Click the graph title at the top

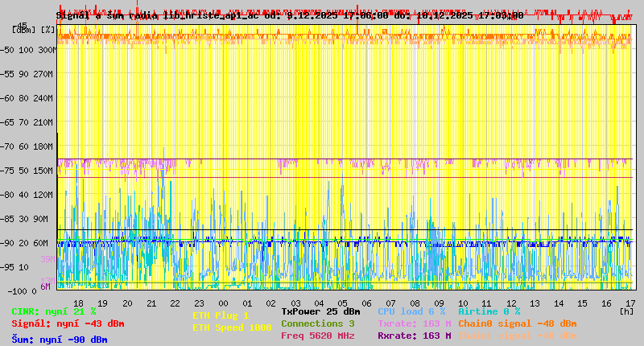pos(290,15)
